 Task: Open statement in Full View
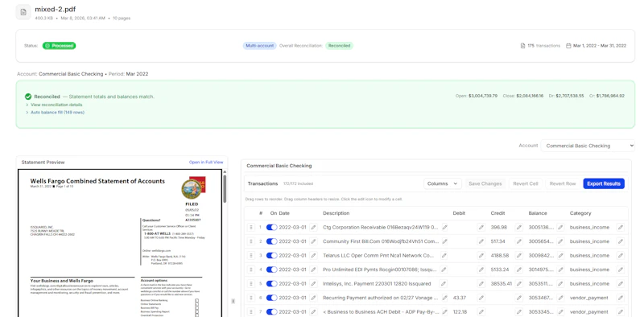pos(206,163)
